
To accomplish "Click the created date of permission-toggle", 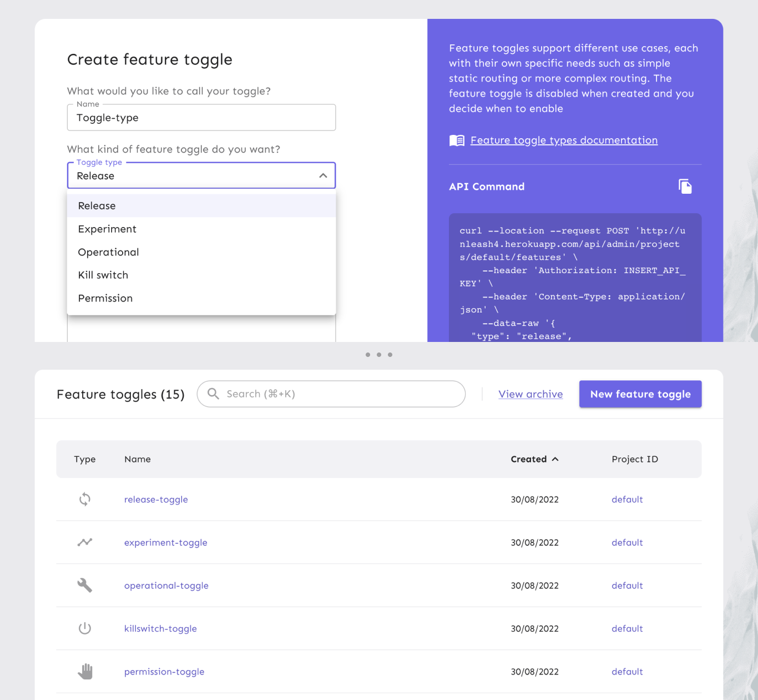I will click(x=535, y=672).
